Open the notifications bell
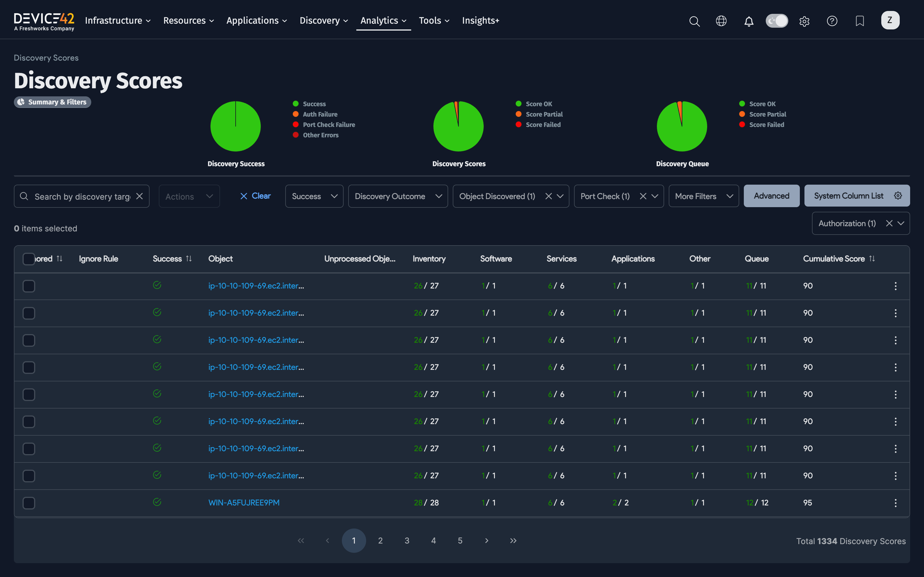 749,21
